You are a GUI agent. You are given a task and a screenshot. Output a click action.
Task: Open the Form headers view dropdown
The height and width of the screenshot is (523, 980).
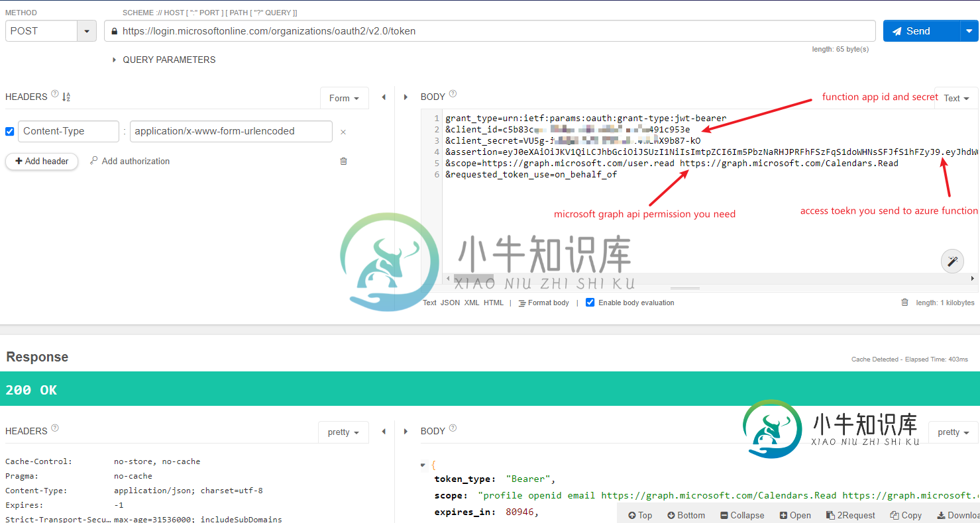click(x=345, y=98)
